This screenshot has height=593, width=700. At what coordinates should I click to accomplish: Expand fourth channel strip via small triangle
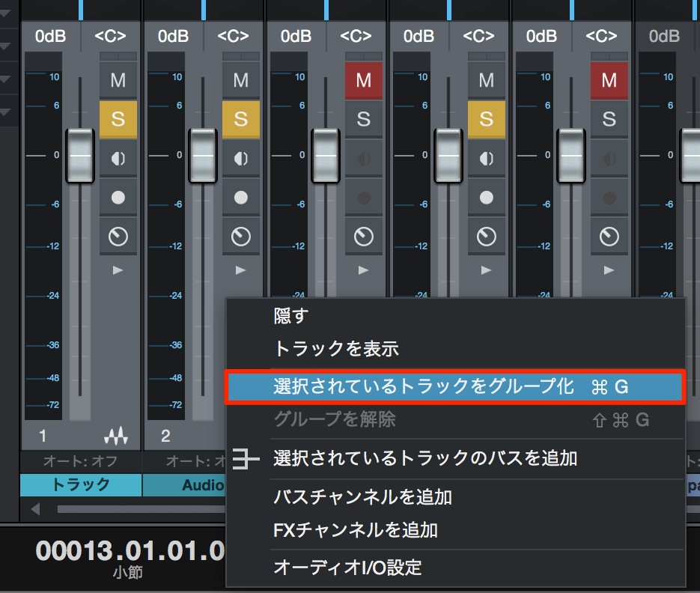coord(486,270)
